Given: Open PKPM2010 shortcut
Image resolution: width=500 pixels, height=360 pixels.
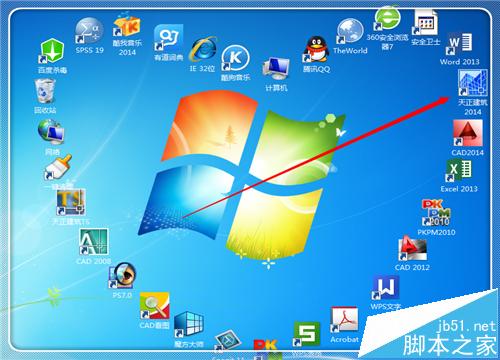Looking at the screenshot, I should tap(436, 213).
